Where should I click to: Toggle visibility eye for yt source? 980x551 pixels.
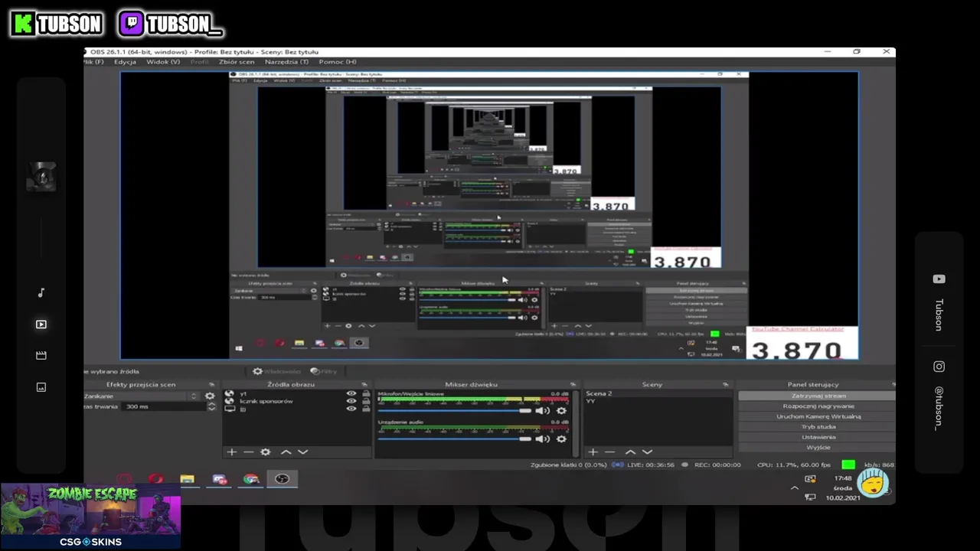pyautogui.click(x=351, y=393)
